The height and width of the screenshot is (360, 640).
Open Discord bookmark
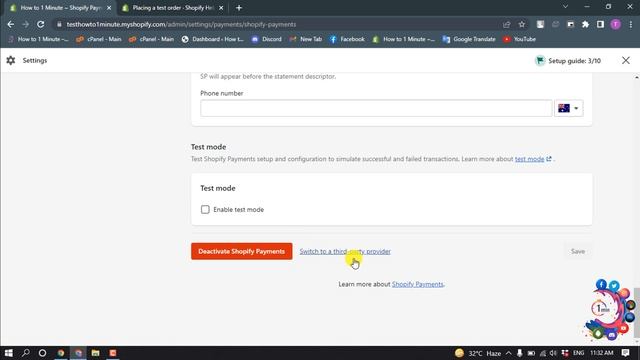click(x=267, y=39)
